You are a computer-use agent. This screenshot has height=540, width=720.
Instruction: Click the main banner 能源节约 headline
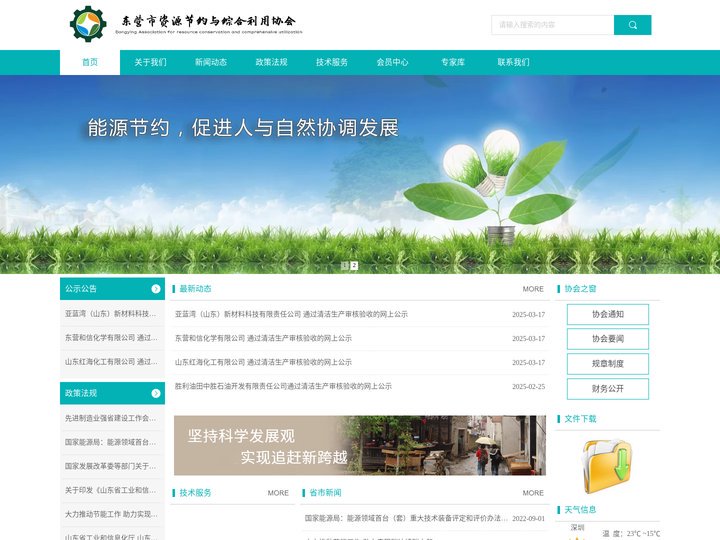click(243, 128)
